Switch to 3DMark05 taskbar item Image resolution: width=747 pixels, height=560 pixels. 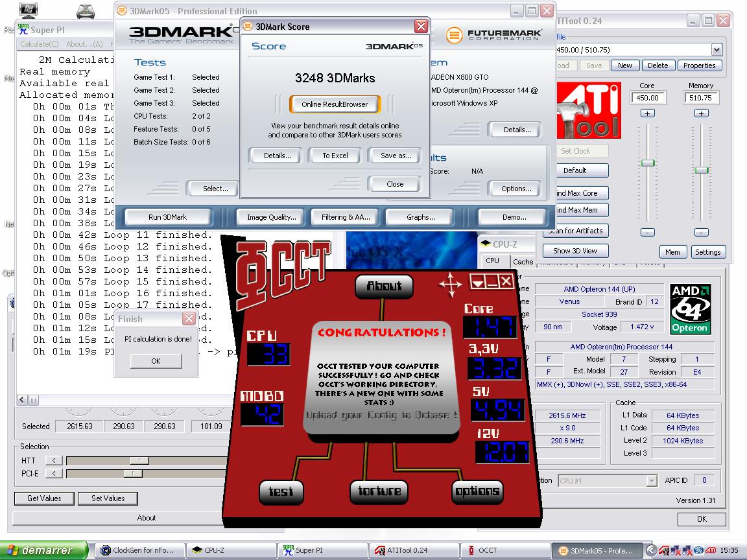pyautogui.click(x=597, y=550)
